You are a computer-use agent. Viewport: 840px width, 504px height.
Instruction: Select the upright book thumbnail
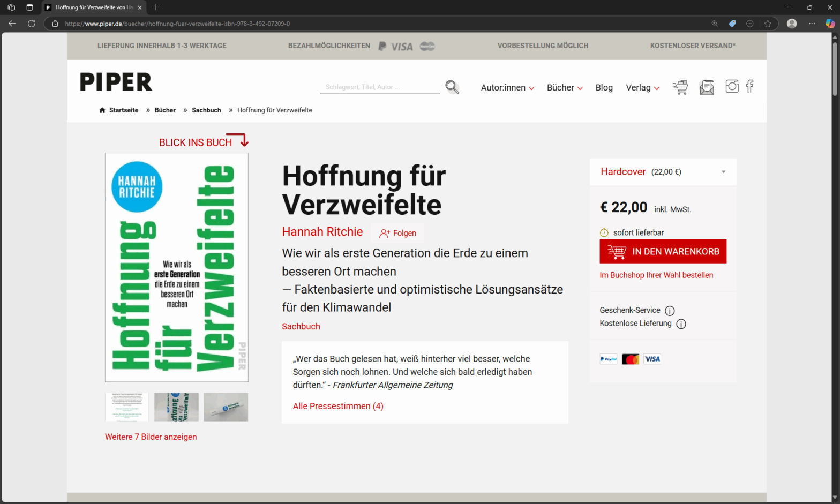(x=176, y=407)
